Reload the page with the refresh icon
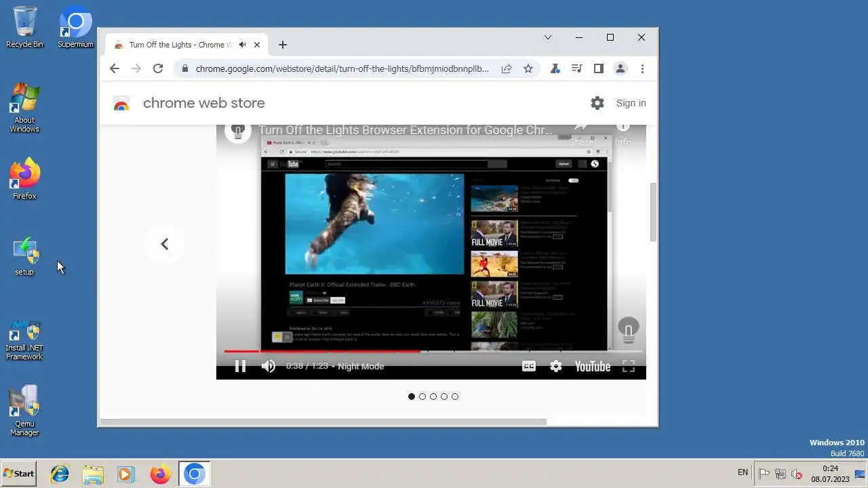 (158, 68)
